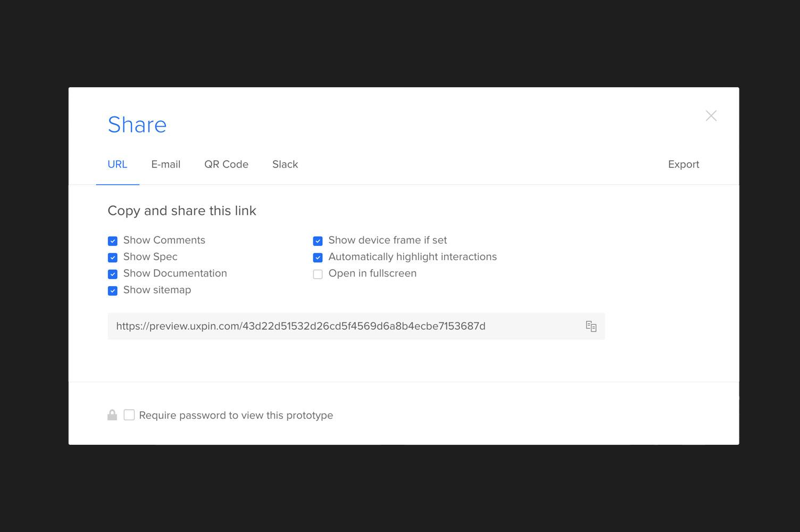Click the "Copy and share this link" heading
Viewport: 800px width, 532px height.
182,211
